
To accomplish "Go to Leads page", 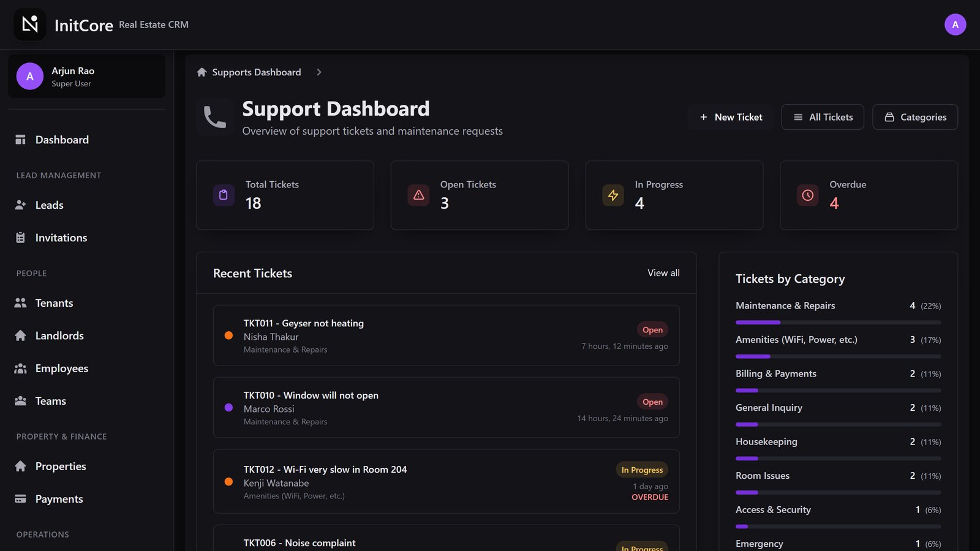I will [x=86, y=205].
